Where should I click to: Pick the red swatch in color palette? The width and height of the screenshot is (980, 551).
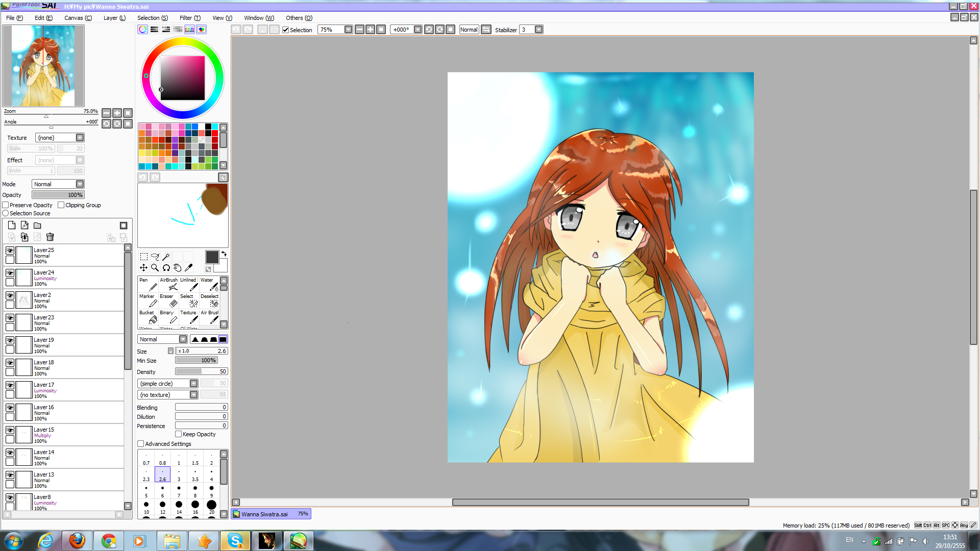[215, 133]
